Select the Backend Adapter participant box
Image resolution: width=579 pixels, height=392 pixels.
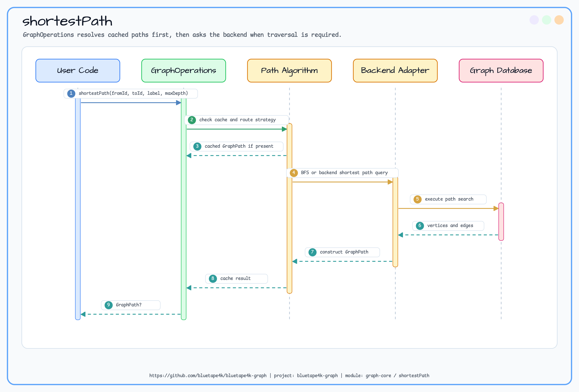(395, 70)
